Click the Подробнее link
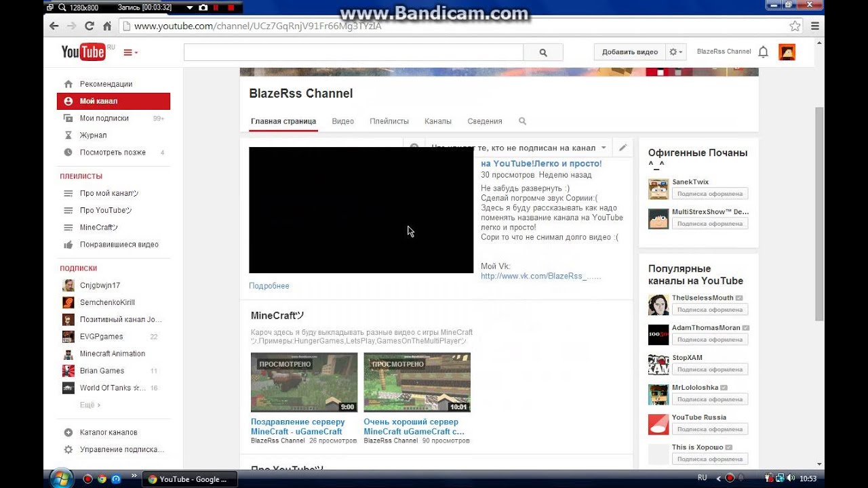The height and width of the screenshot is (488, 868). (269, 286)
